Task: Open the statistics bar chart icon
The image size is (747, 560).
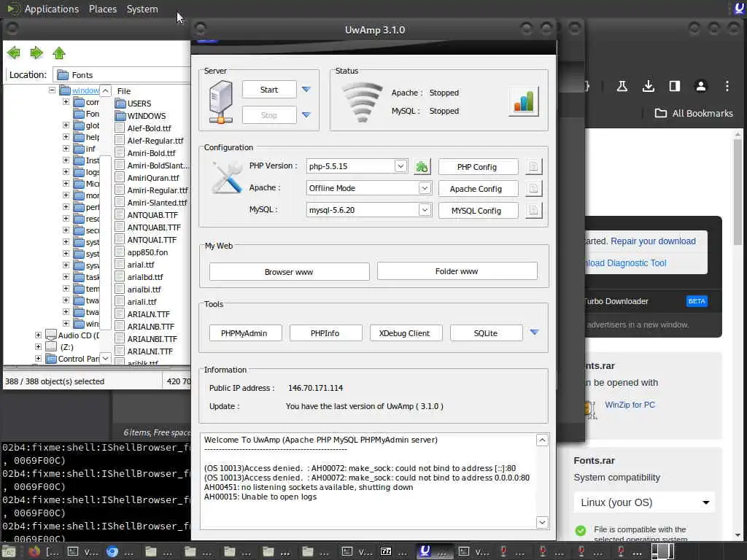Action: [x=524, y=101]
